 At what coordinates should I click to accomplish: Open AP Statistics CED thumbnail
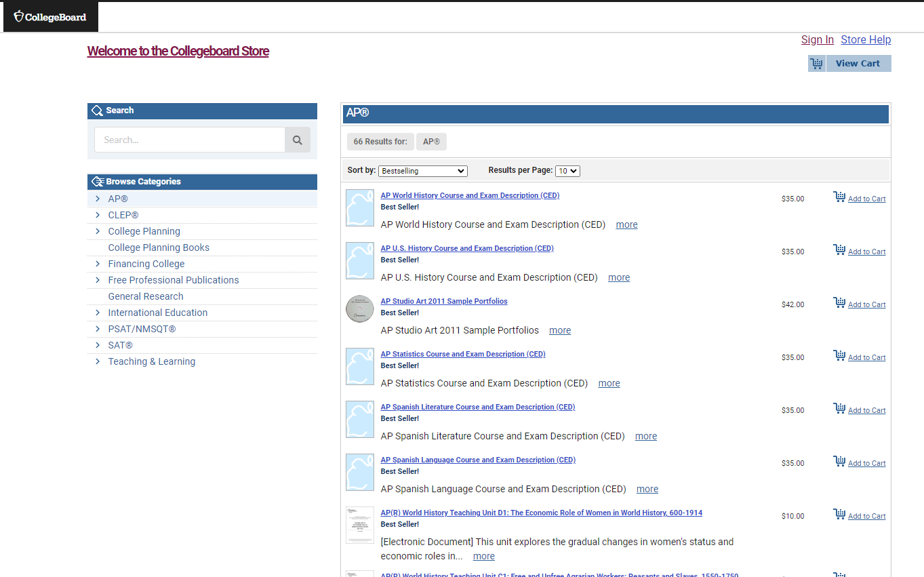pyautogui.click(x=360, y=366)
